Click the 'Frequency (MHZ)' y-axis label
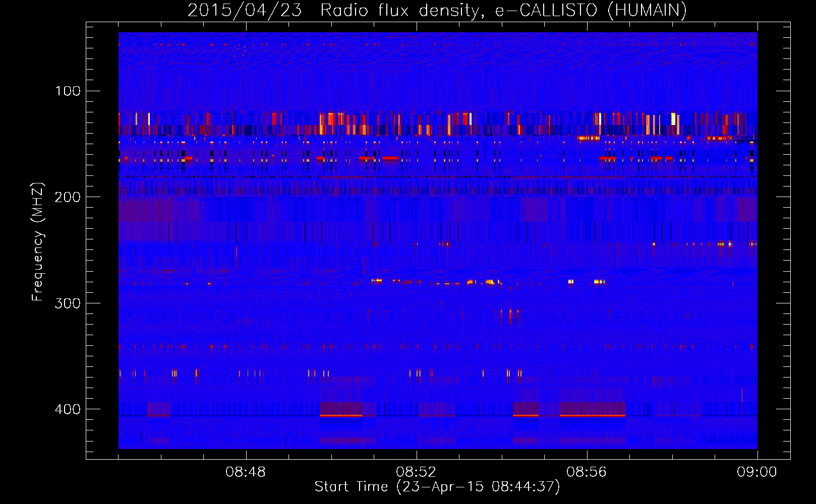 pyautogui.click(x=38, y=241)
